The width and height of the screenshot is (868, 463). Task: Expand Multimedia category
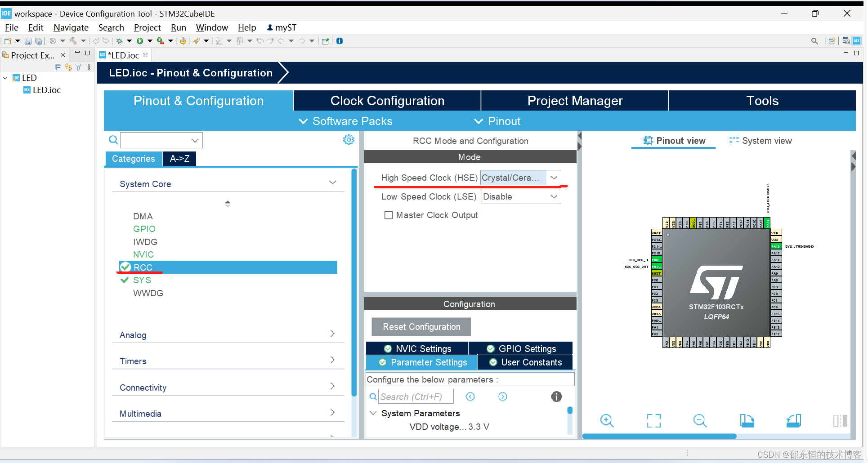pos(332,412)
